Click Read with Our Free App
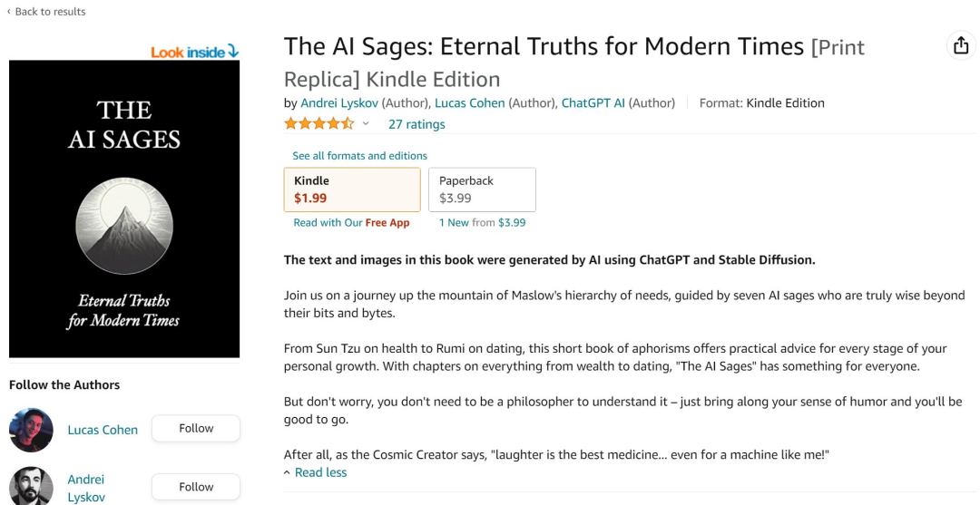The width and height of the screenshot is (980, 505). pos(351,223)
